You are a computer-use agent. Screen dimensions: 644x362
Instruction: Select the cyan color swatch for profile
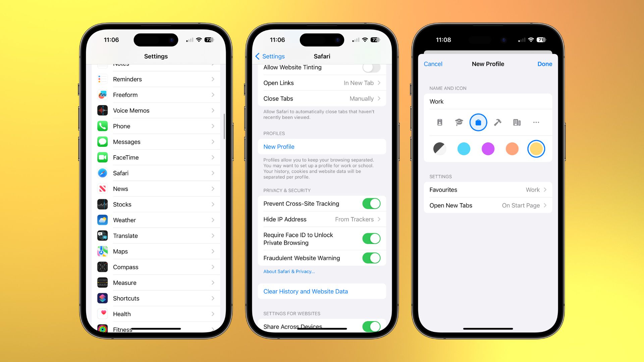click(x=464, y=148)
